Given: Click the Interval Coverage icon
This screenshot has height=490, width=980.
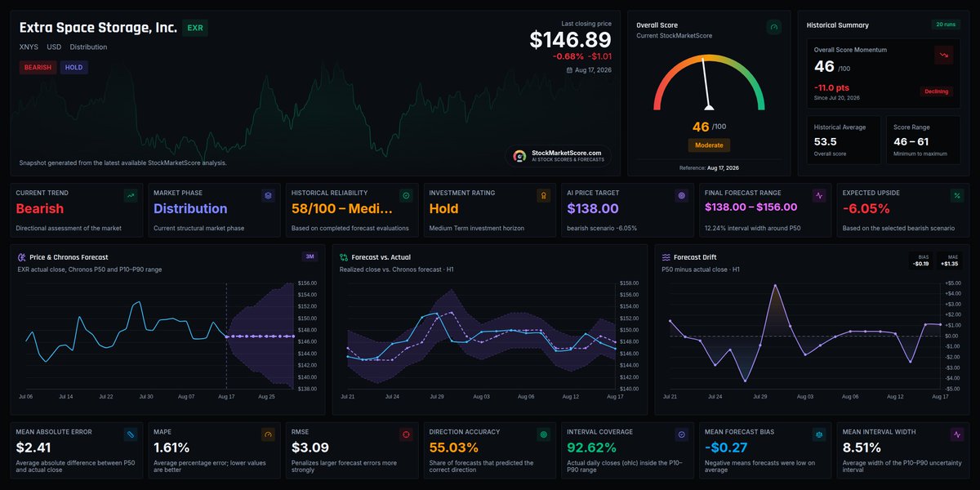Looking at the screenshot, I should [x=681, y=434].
